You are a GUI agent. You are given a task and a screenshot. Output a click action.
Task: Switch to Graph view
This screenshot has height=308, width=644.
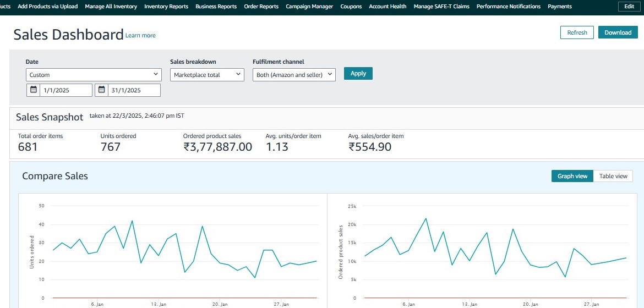(572, 176)
